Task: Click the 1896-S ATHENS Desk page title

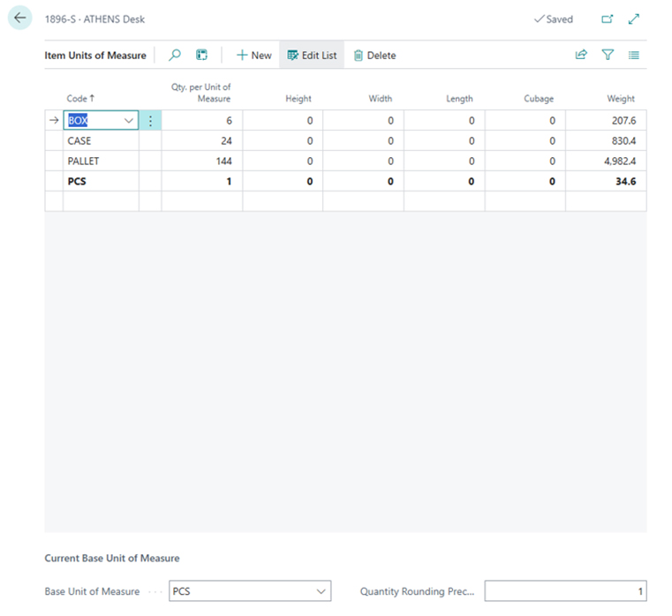Action: coord(94,19)
